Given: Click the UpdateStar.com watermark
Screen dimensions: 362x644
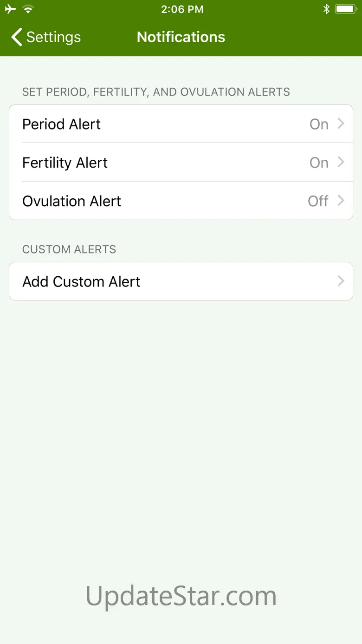Looking at the screenshot, I should (181, 596).
